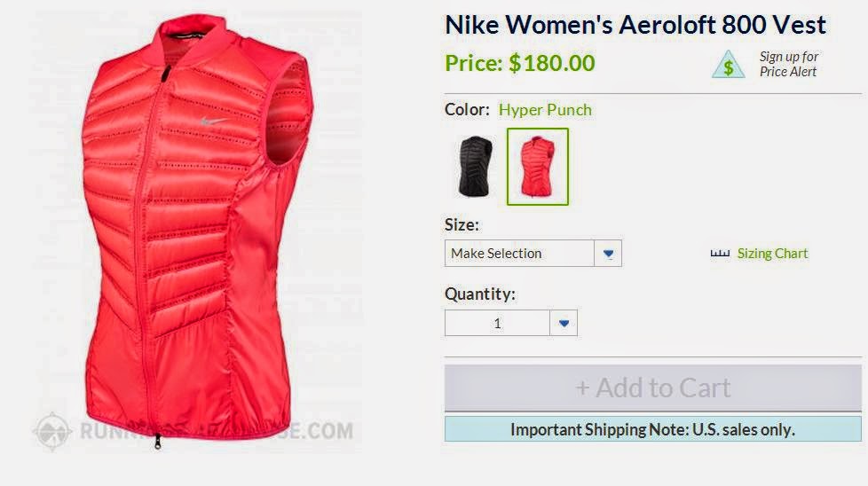Click the zipper pull at vest bottom
Viewport: 868px width, 486px height.
[x=158, y=441]
